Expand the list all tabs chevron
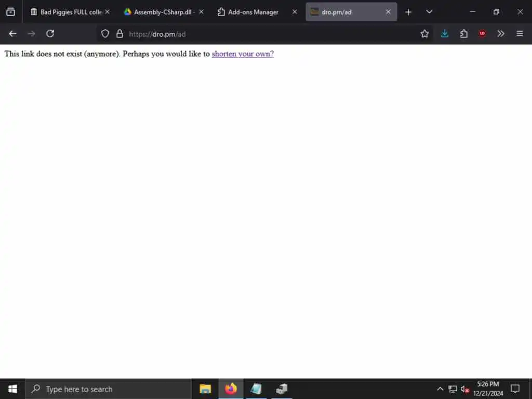Screen dimensions: 532x399 tap(429, 12)
